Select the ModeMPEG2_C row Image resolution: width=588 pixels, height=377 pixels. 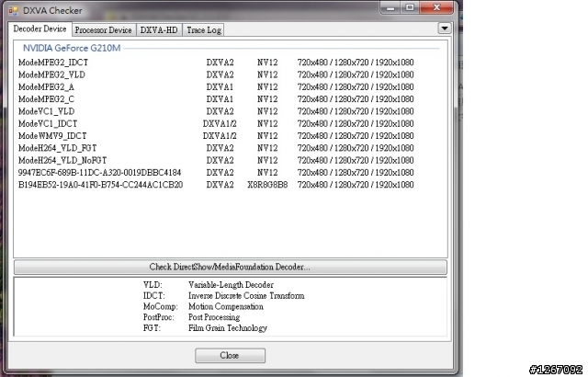point(216,99)
